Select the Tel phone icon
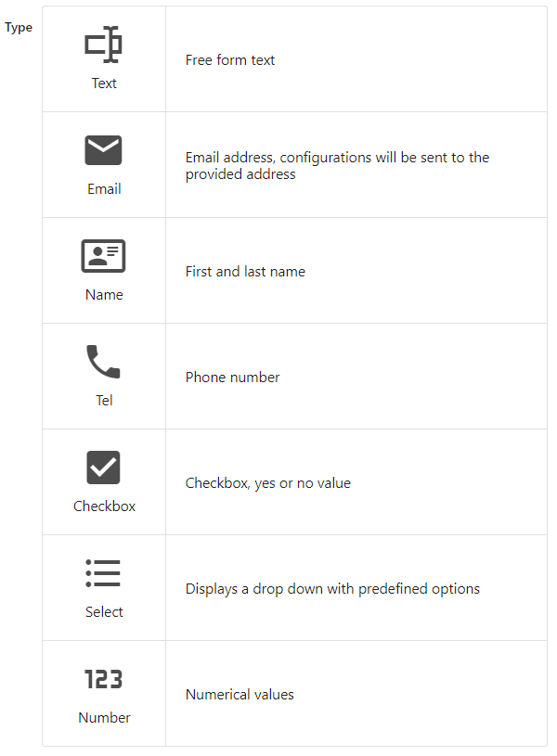The image size is (557, 756). click(x=104, y=362)
